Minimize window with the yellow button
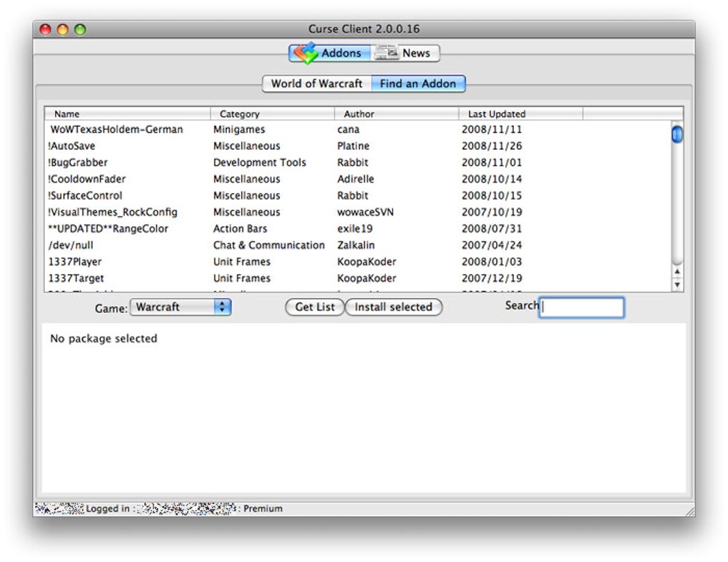Image resolution: width=728 pixels, height=562 pixels. point(63,29)
